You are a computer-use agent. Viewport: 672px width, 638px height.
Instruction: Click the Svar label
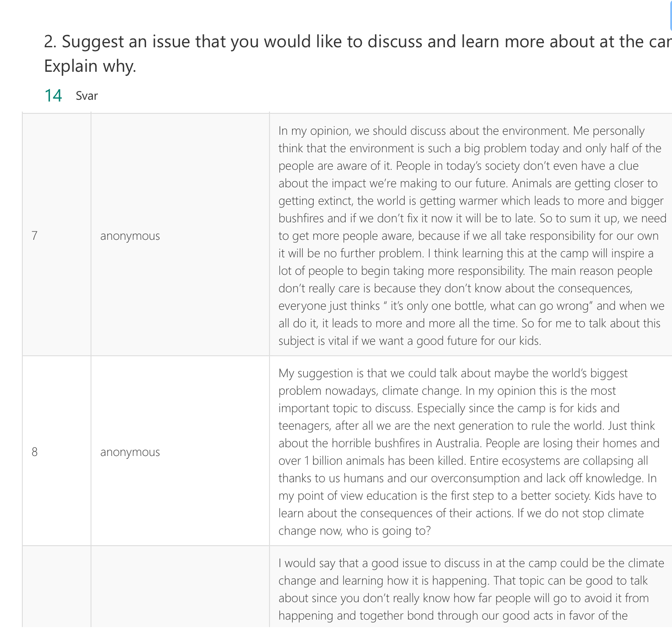tap(87, 96)
